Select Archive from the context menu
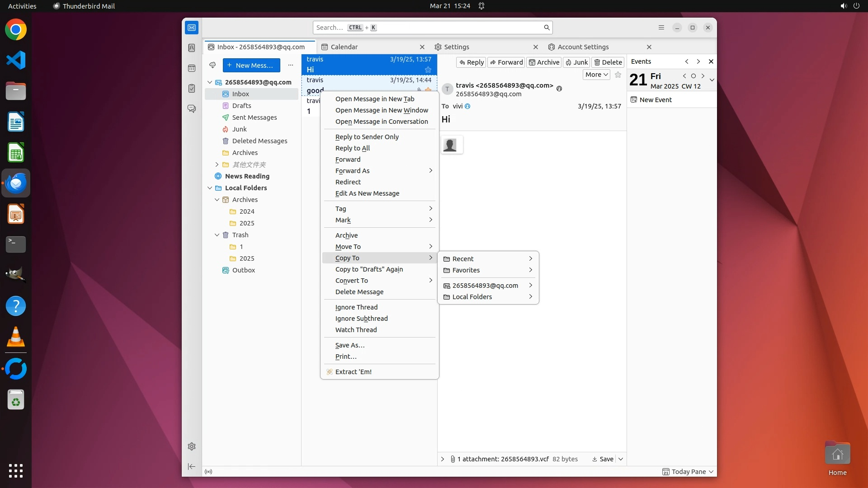The height and width of the screenshot is (488, 868). 346,235
